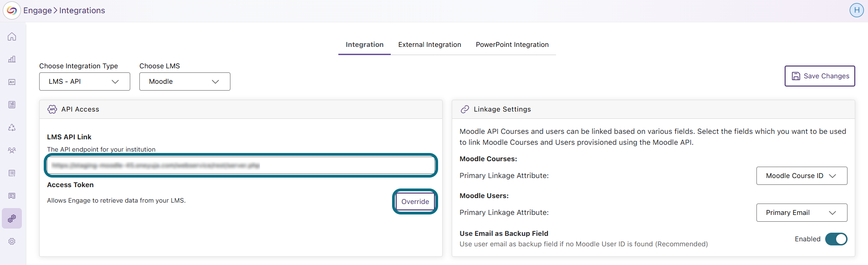
Task: Open the settings gear sidebar icon
Action: point(12,241)
